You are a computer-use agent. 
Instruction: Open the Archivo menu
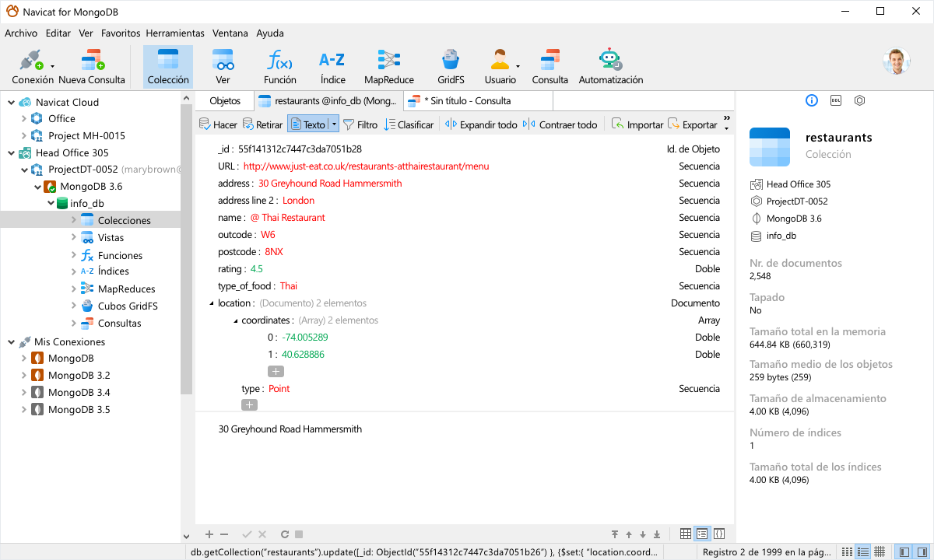click(21, 33)
